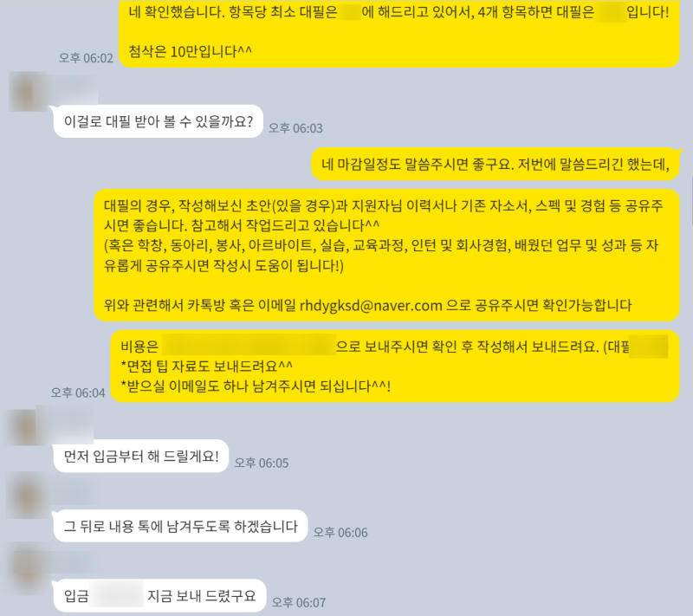Click the blurred avatar above '먼저 입금부터' message
693x616 pixels.
(x=23, y=427)
